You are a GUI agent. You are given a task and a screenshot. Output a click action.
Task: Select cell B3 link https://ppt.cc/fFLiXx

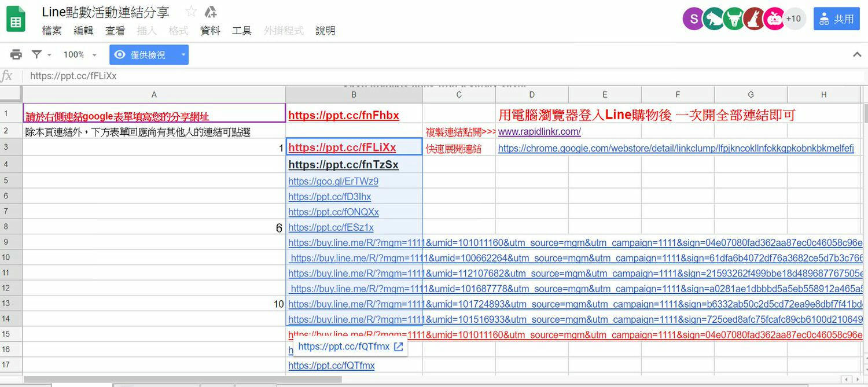342,148
